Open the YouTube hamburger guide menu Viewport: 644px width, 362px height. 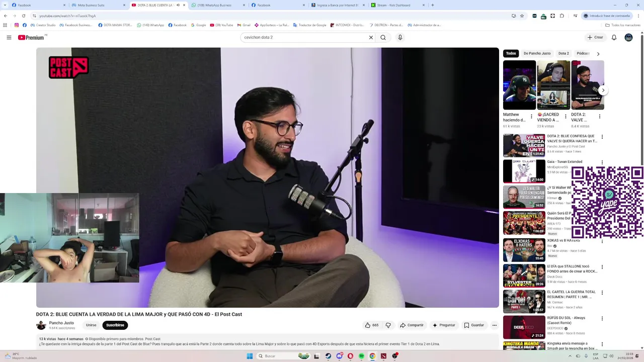click(9, 37)
